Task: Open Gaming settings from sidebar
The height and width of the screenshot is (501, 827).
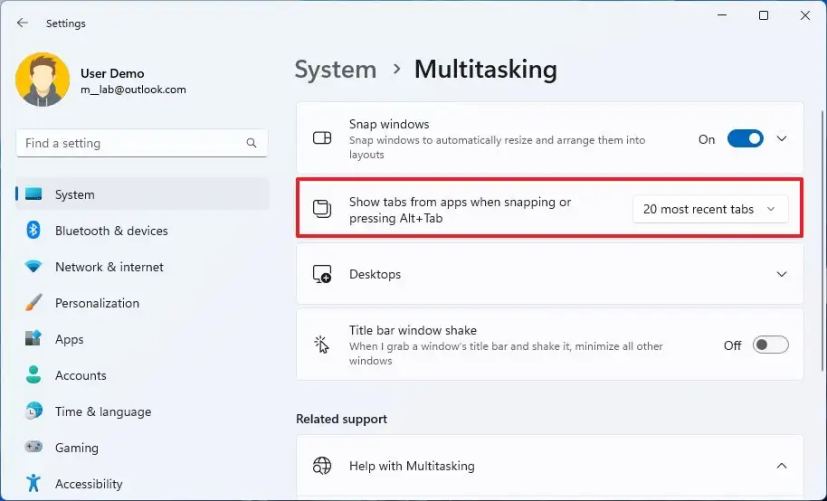Action: [x=77, y=447]
